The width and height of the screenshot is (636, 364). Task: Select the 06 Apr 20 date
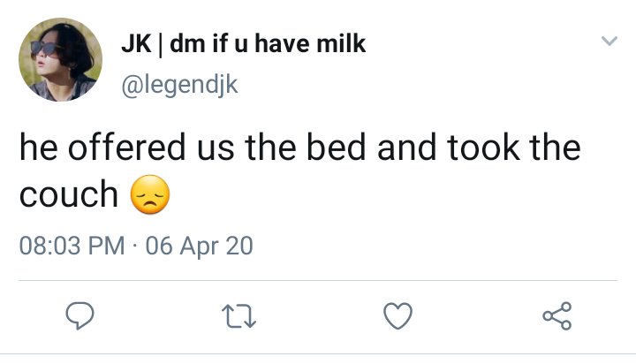(199, 246)
